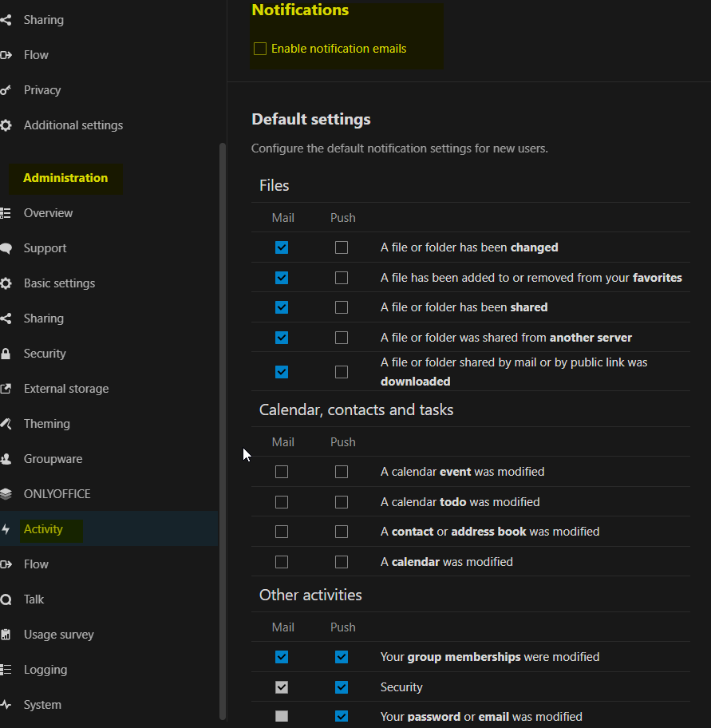Click the Activity lightning bolt icon

point(6,529)
